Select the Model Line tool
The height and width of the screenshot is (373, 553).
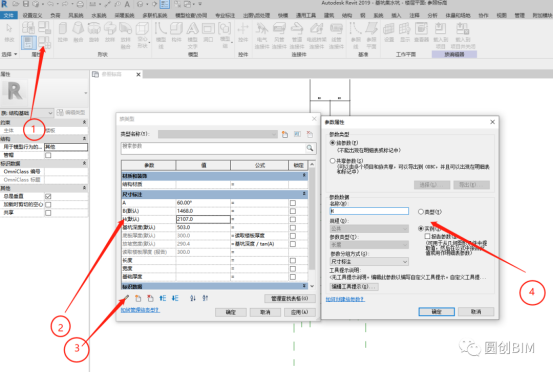click(161, 35)
